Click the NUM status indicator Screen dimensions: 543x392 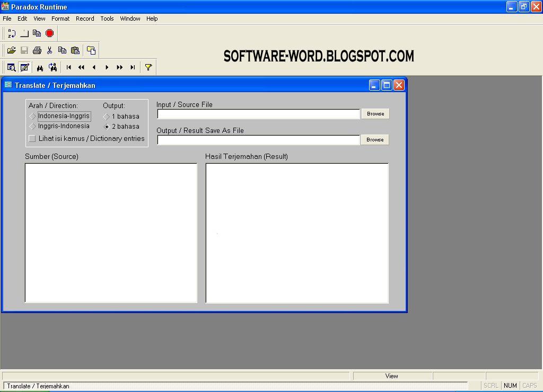coord(510,386)
